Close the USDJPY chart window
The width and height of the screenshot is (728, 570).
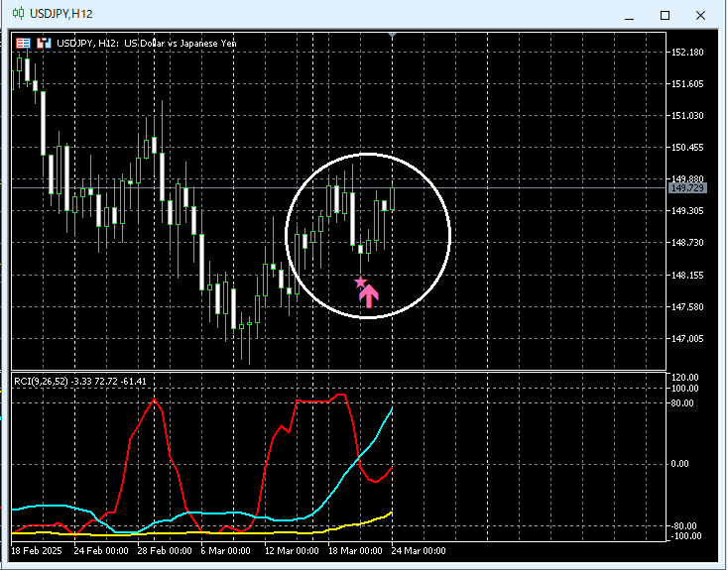coord(700,16)
